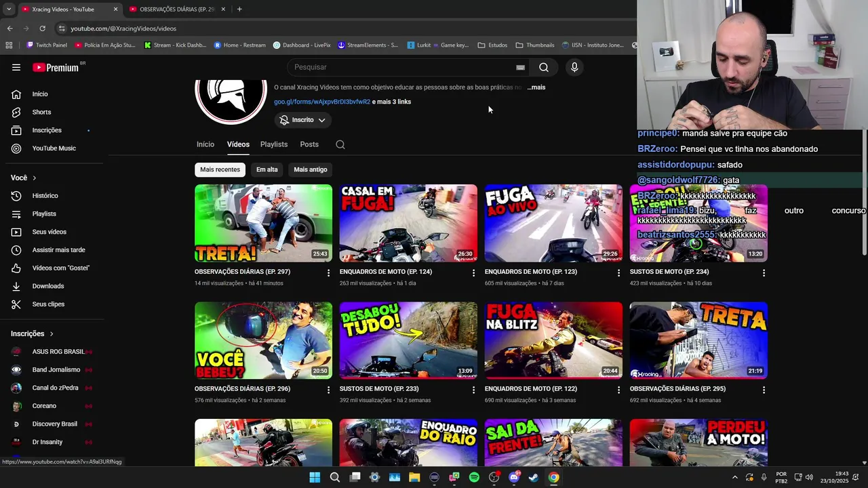868x488 pixels.
Task: Open options for OBSERVAÇÕES DIÁRIAS (EP. 297)
Action: [328, 272]
